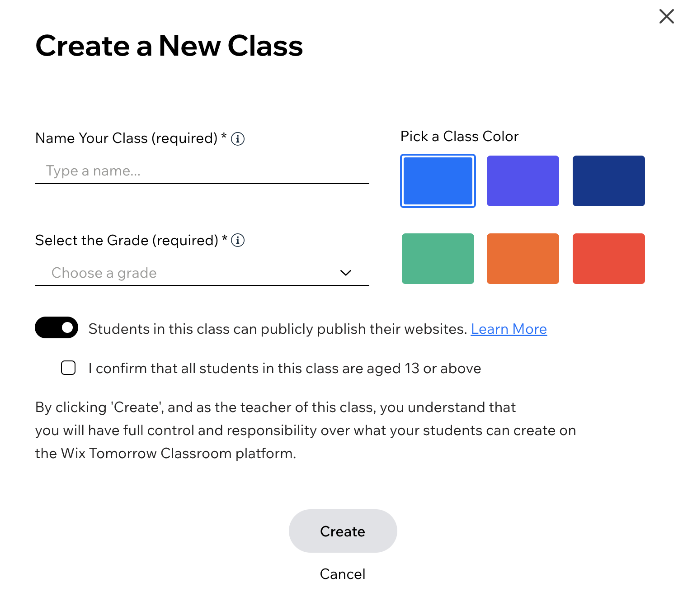Choose the red class color swatch
The height and width of the screenshot is (616, 697).
609,259
